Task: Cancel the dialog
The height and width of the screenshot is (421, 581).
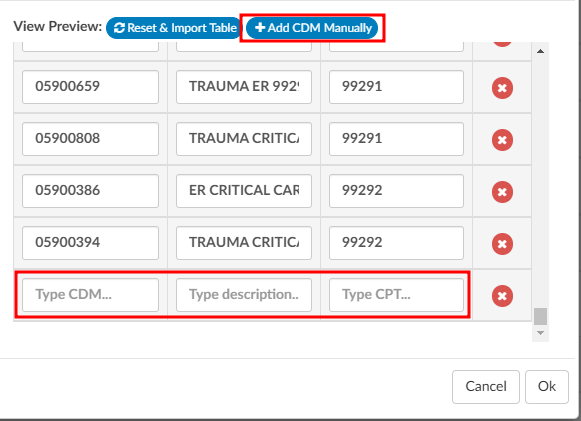Action: [486, 387]
